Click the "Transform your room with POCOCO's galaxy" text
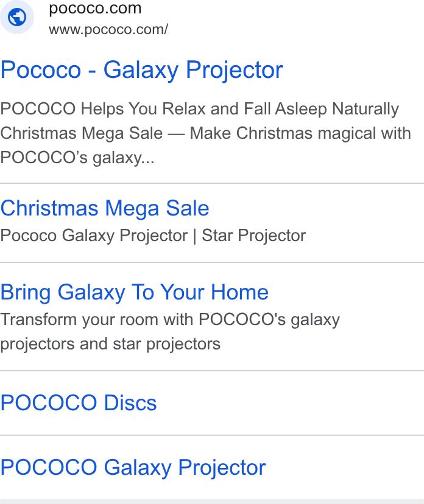 (x=170, y=320)
